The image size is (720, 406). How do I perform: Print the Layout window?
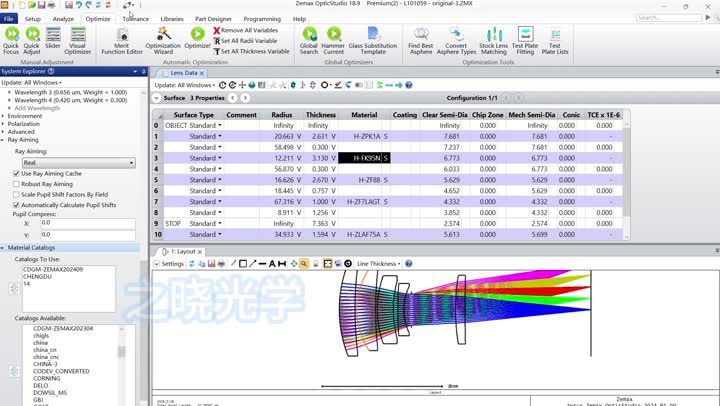point(221,264)
